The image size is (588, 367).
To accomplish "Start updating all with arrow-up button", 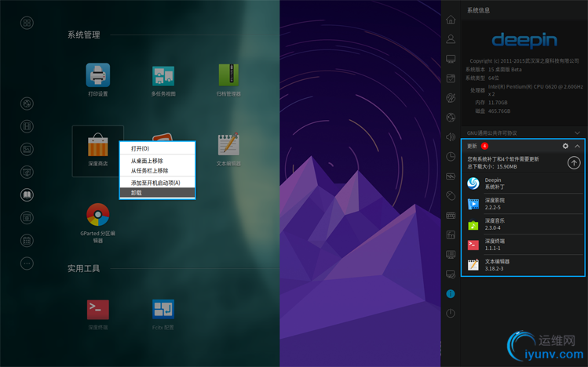I will 574,162.
